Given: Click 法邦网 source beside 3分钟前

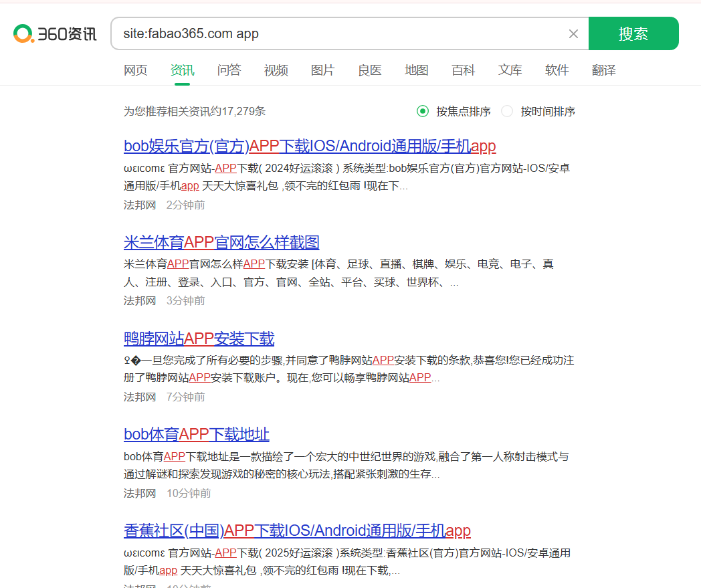Looking at the screenshot, I should pyautogui.click(x=140, y=300).
